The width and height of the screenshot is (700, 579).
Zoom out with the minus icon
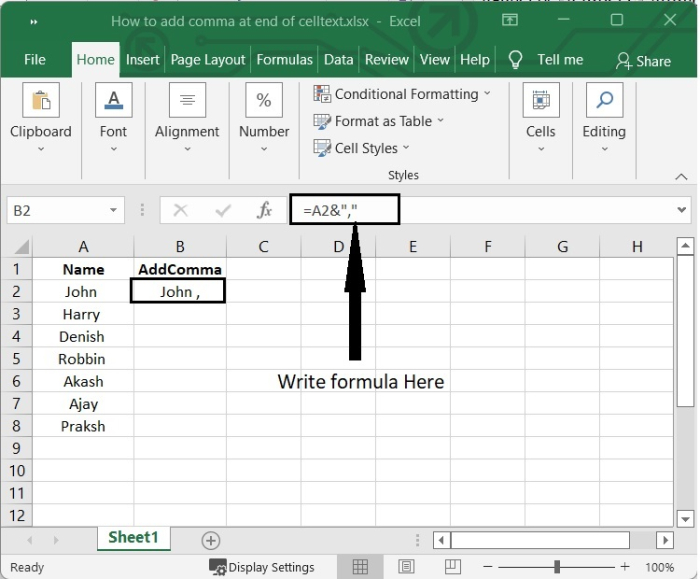488,567
